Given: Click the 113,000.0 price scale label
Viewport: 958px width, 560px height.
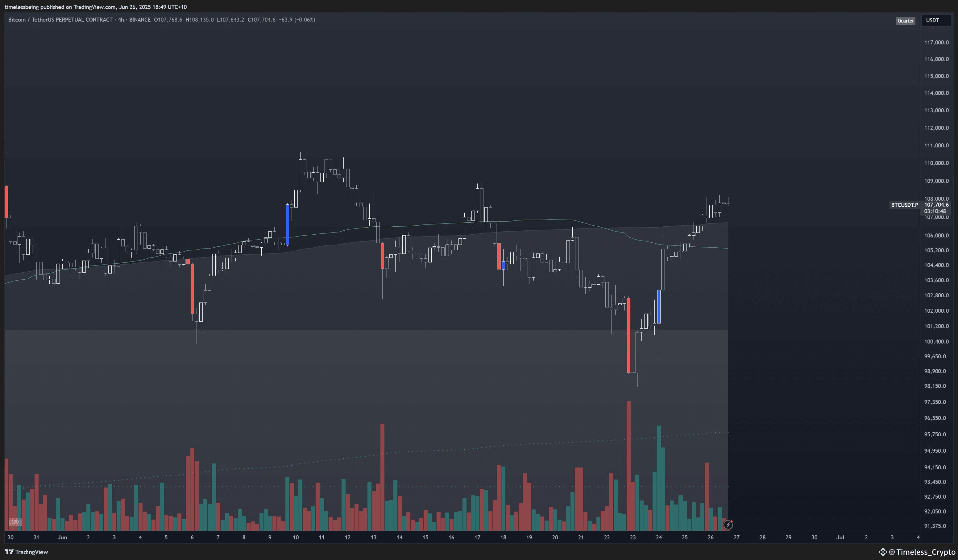Looking at the screenshot, I should [936, 110].
